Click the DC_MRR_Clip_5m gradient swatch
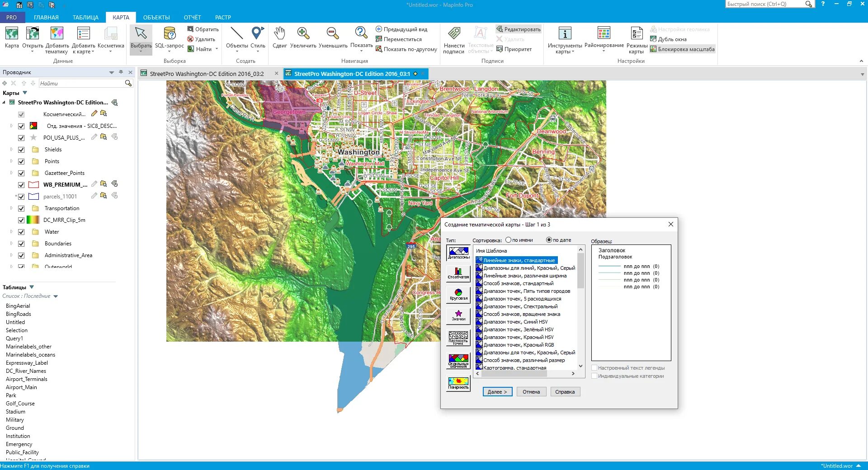 33,220
